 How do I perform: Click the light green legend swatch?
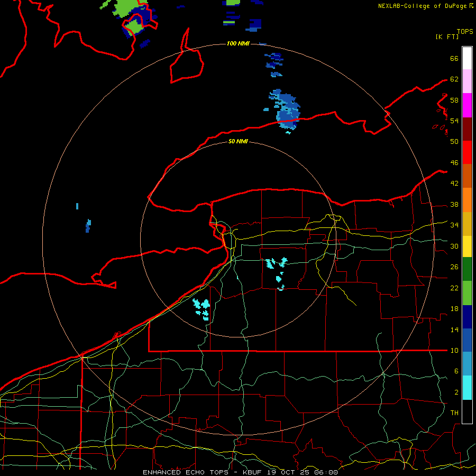click(467, 293)
